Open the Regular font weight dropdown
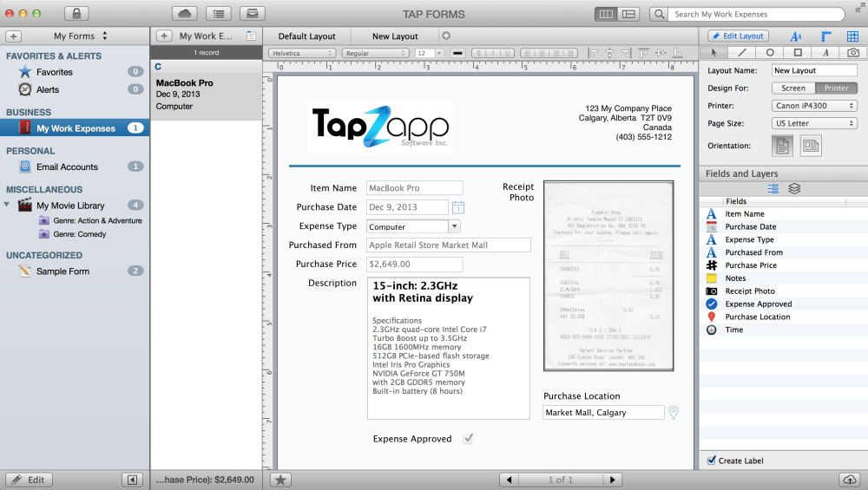The image size is (868, 490). point(375,53)
